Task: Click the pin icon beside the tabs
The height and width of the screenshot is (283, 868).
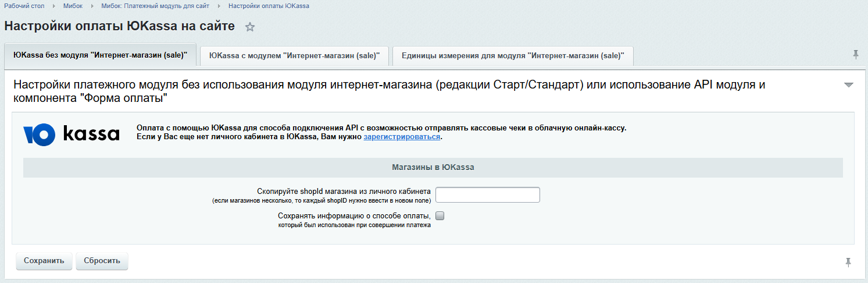Action: (x=855, y=55)
